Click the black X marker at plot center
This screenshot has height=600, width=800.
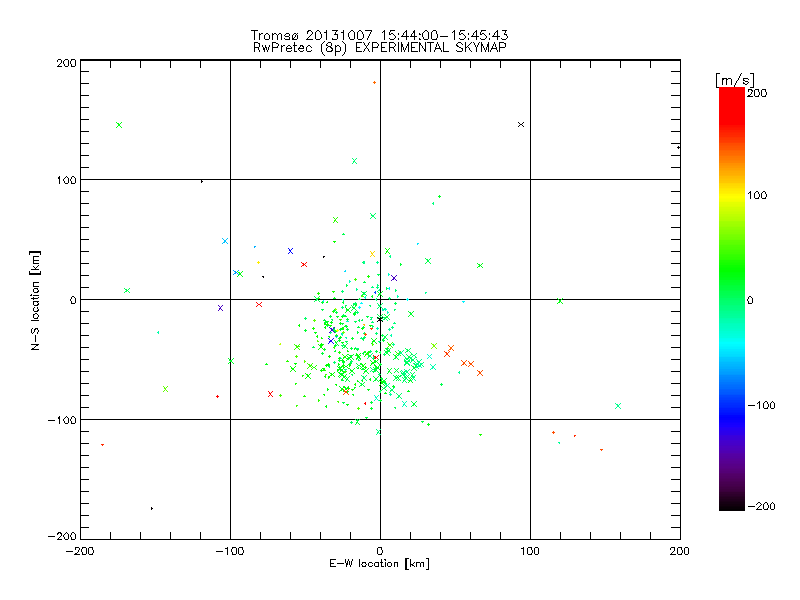(x=380, y=319)
